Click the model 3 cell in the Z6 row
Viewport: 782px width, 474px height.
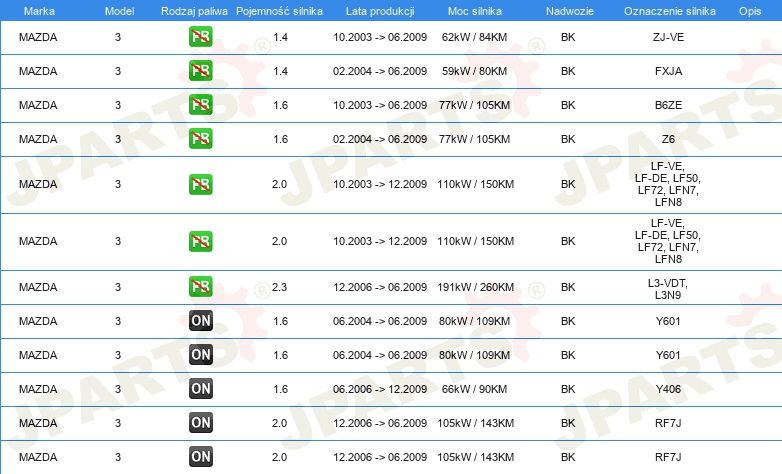click(x=118, y=139)
